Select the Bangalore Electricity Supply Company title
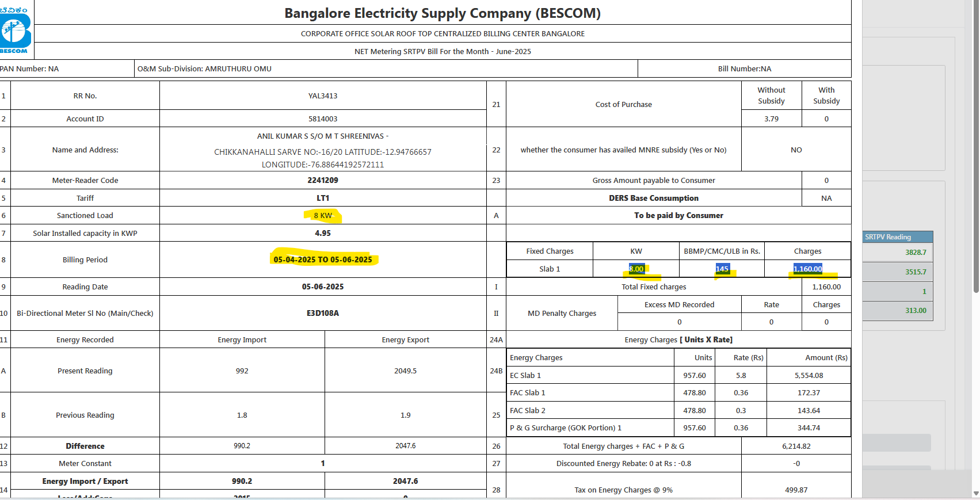This screenshot has width=980, height=500. (x=443, y=13)
